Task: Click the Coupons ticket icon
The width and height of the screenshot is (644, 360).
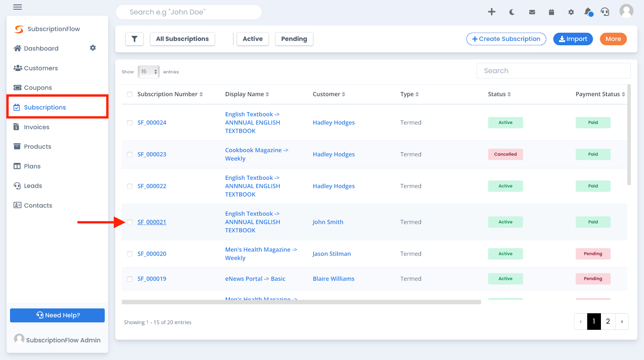Action: pyautogui.click(x=17, y=88)
